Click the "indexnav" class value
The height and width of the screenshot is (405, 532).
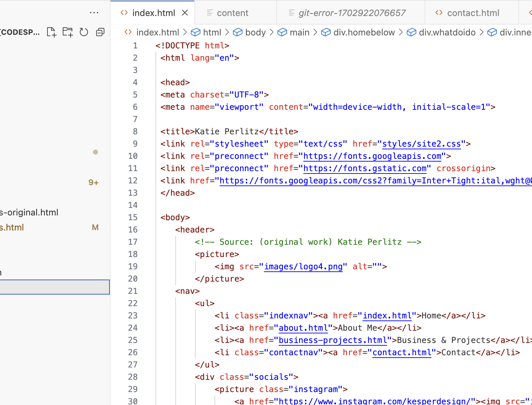(x=289, y=316)
